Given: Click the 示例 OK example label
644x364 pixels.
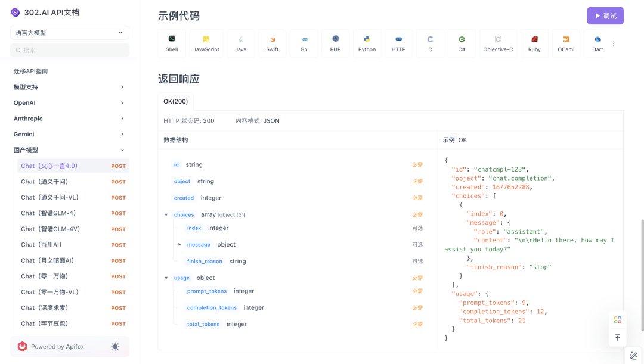Looking at the screenshot, I should tap(454, 140).
